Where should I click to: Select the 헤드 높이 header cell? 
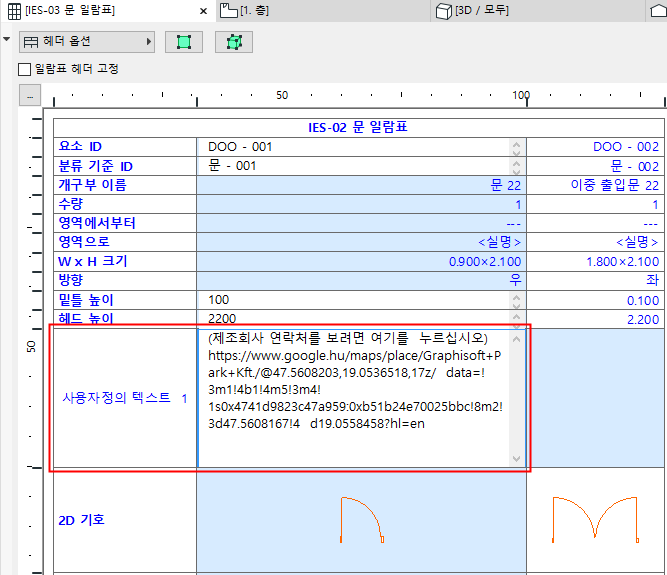click(125, 319)
